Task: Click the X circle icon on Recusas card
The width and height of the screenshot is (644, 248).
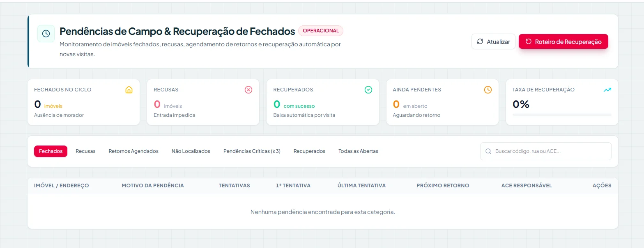Action: pos(248,90)
